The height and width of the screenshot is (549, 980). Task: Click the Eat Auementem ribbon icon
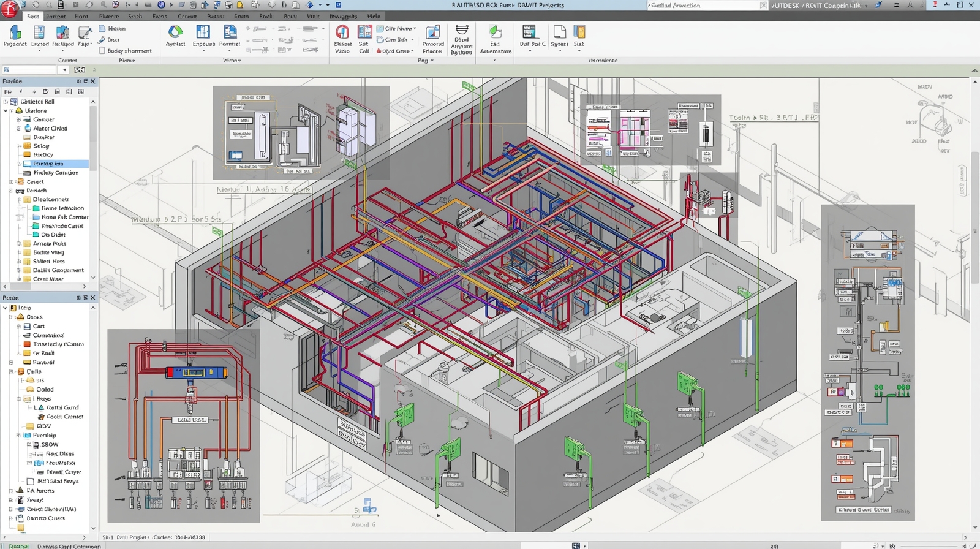tap(495, 32)
